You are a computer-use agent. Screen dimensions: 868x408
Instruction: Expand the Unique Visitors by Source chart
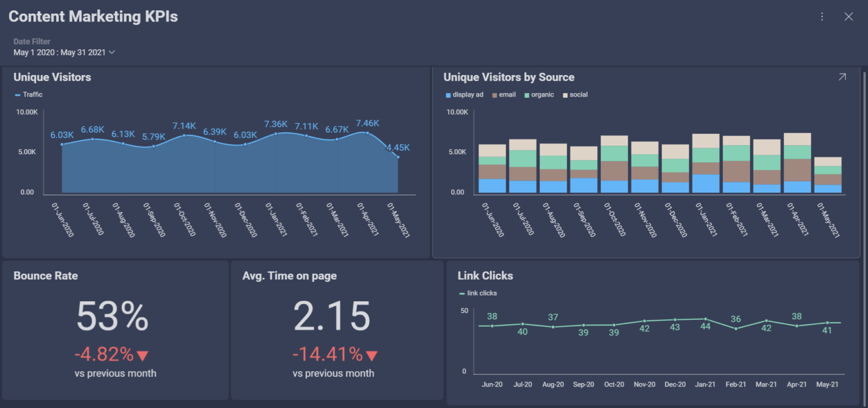coord(842,76)
